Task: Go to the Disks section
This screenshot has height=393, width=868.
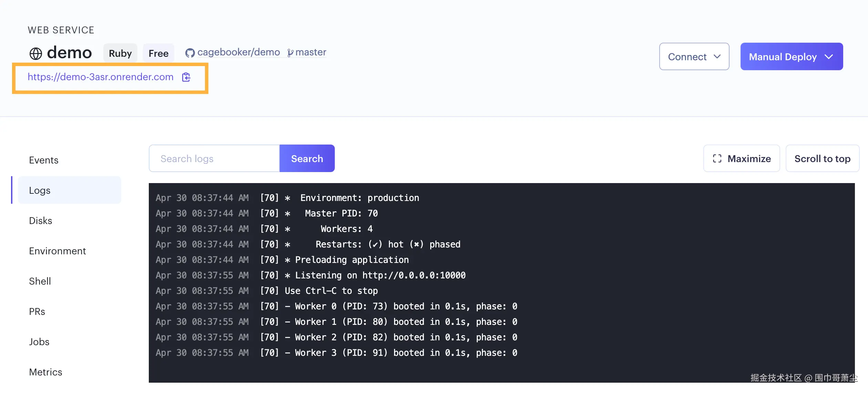Action: [41, 221]
